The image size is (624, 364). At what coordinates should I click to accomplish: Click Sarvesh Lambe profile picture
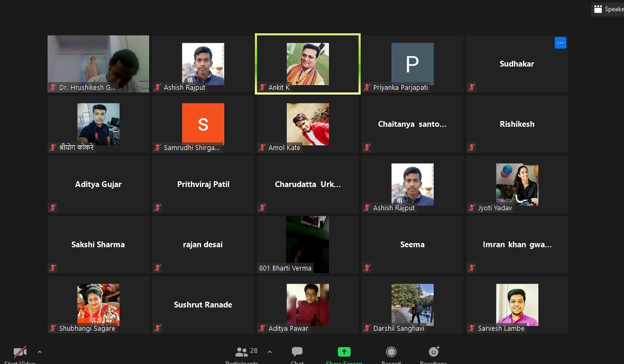517,305
